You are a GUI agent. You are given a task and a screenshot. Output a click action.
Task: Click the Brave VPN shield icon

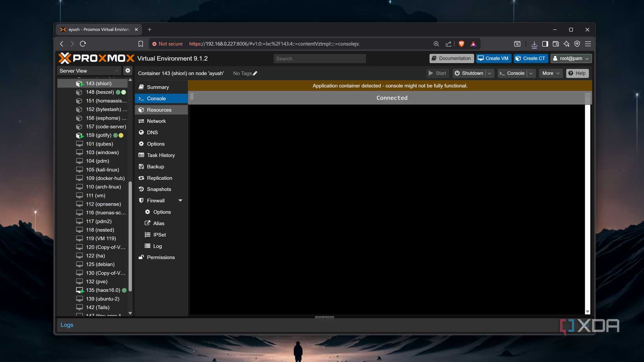577,44
